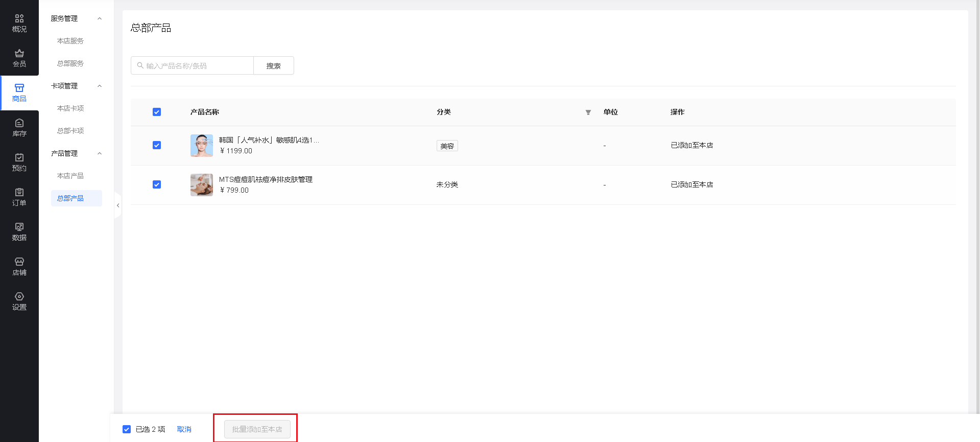Toggle the select-all checkbox in table header

(x=157, y=112)
